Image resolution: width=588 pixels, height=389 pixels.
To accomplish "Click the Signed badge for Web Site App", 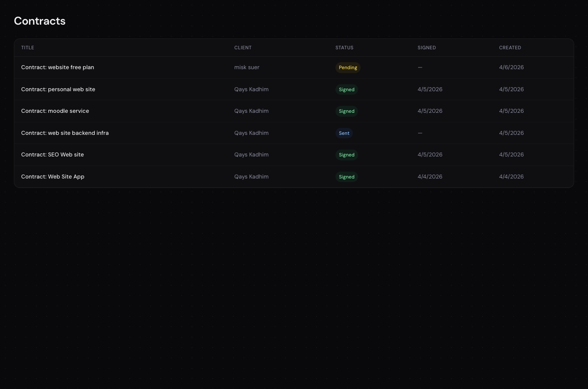I will pyautogui.click(x=346, y=176).
